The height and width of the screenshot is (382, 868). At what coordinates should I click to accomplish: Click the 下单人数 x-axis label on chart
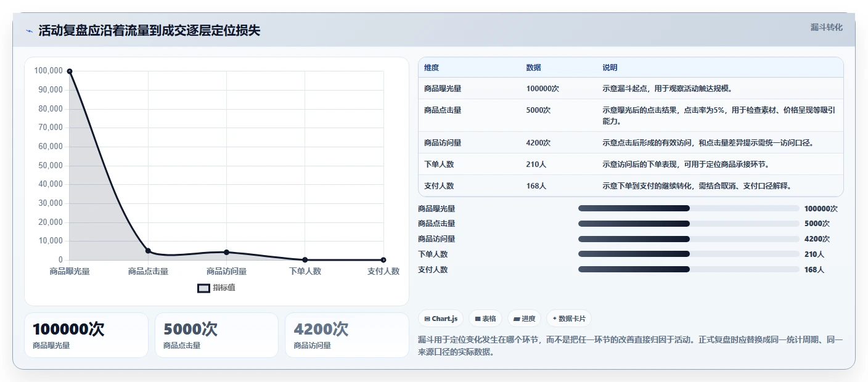(305, 271)
